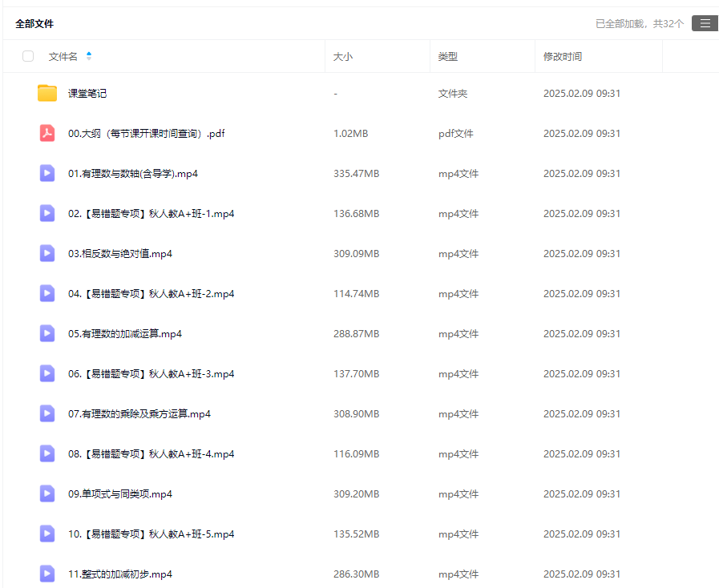
Task: Click the 全部文件 breadcrumb title
Action: [34, 24]
